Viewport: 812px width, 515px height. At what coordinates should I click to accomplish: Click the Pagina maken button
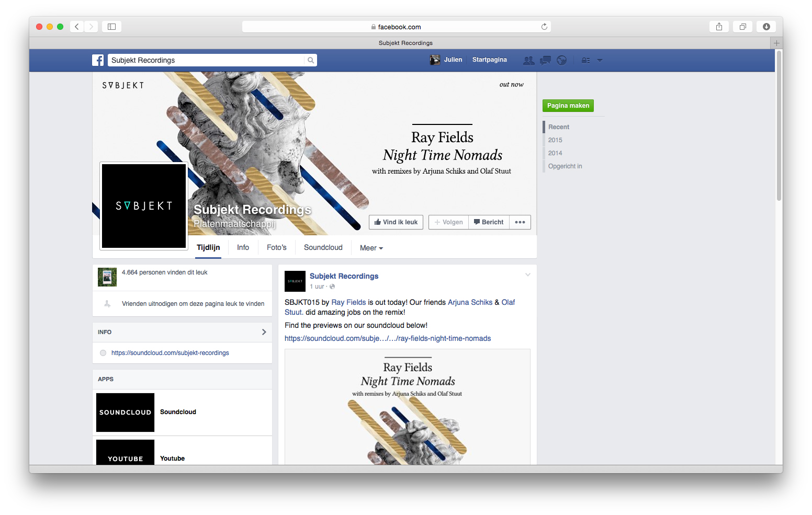(x=568, y=106)
